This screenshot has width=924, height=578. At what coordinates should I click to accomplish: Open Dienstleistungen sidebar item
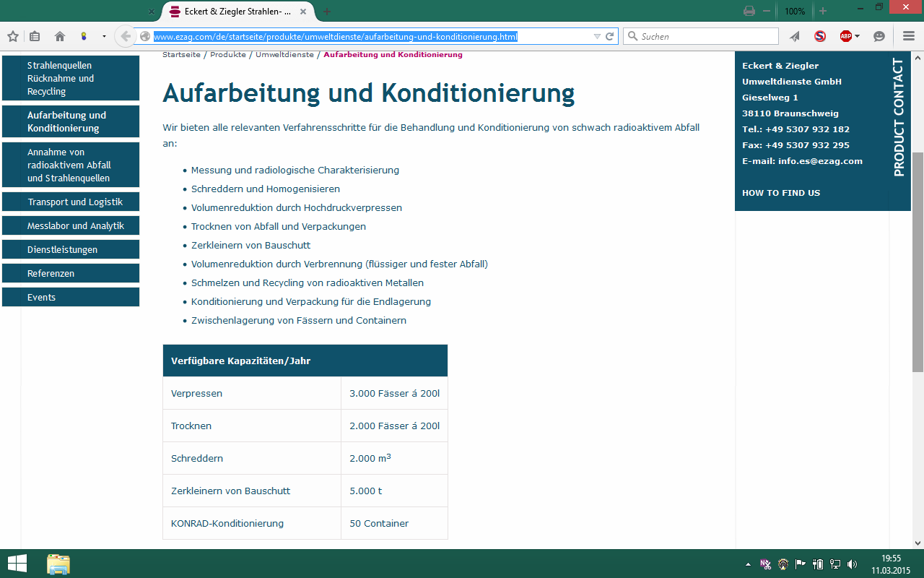pos(71,249)
